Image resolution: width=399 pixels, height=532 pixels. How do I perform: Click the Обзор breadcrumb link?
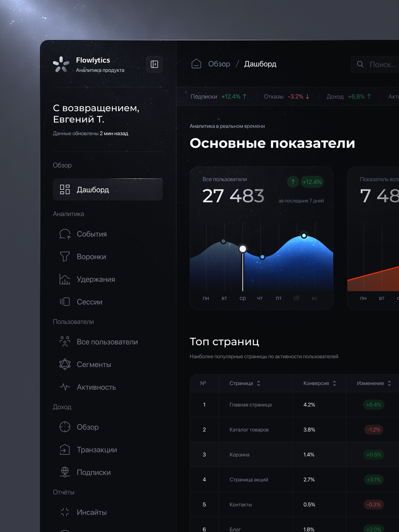(219, 64)
